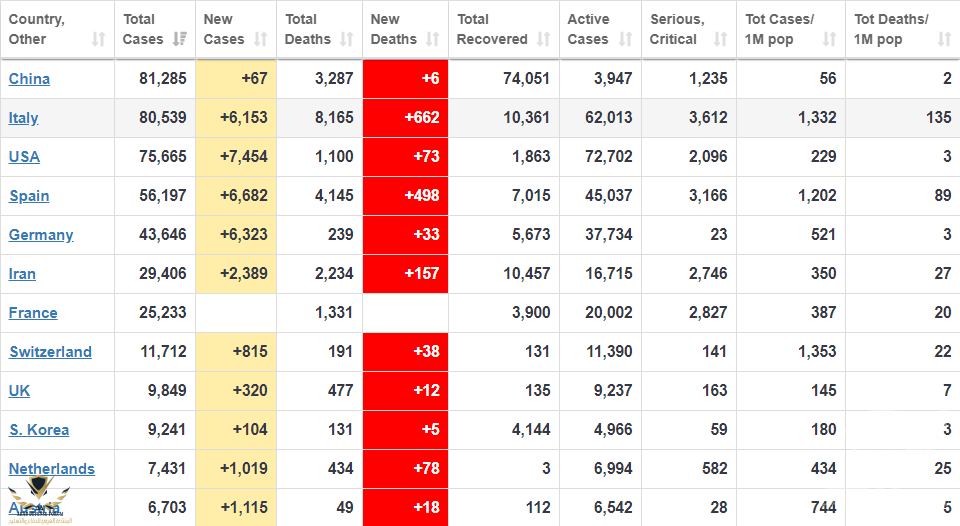The height and width of the screenshot is (526, 960).
Task: Select USA's total cases value 75,665
Action: [x=162, y=157]
